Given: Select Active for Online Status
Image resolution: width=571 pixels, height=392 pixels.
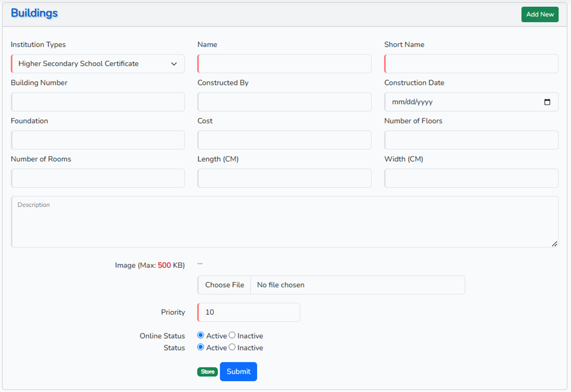Looking at the screenshot, I should coord(201,336).
